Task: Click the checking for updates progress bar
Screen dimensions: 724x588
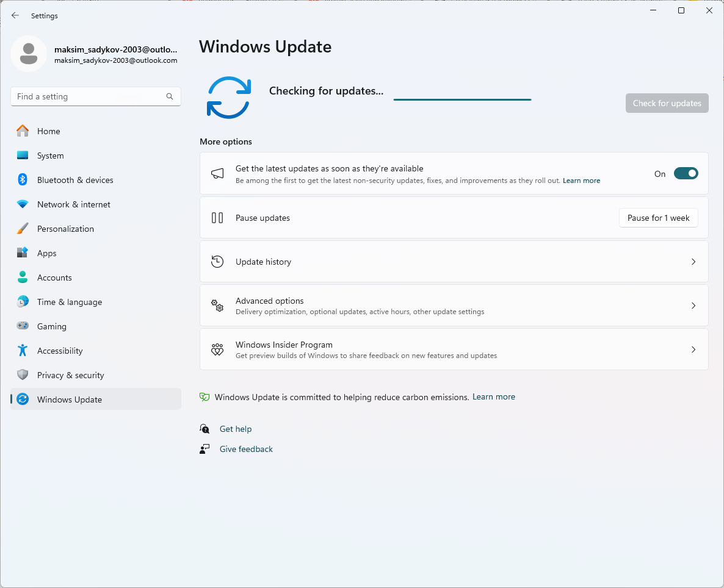Action: tap(462, 99)
